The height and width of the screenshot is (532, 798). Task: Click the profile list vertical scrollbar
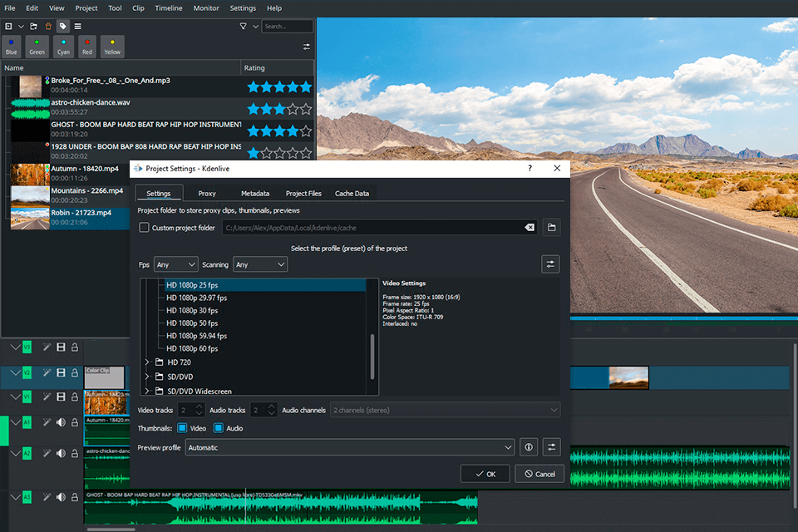tap(372, 357)
